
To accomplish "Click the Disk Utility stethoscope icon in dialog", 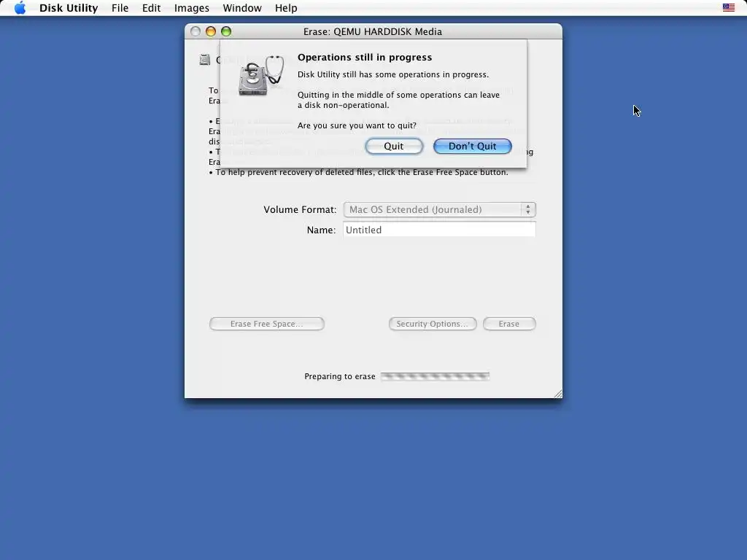I will [262, 75].
